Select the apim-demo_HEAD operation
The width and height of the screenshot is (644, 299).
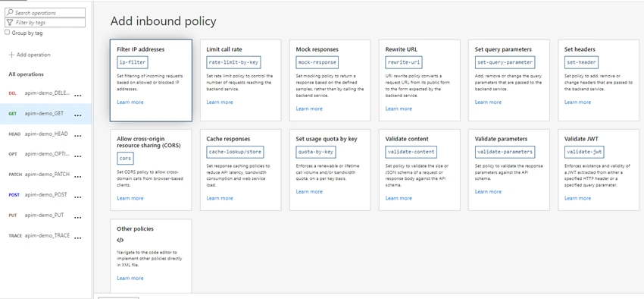coord(45,134)
